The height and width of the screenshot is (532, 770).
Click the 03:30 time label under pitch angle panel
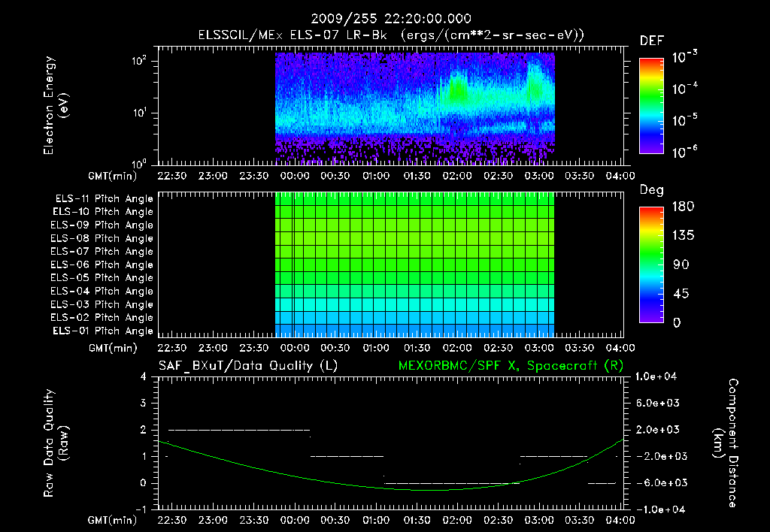(580, 348)
